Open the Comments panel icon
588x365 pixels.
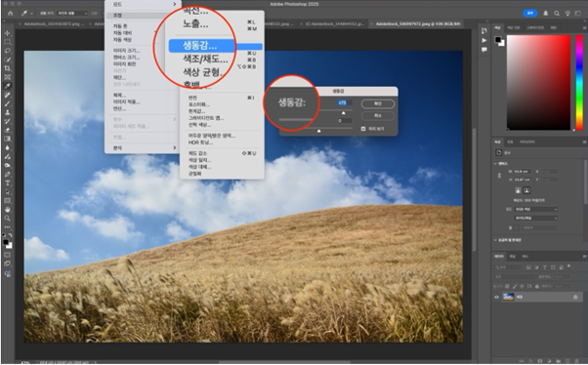(x=484, y=50)
